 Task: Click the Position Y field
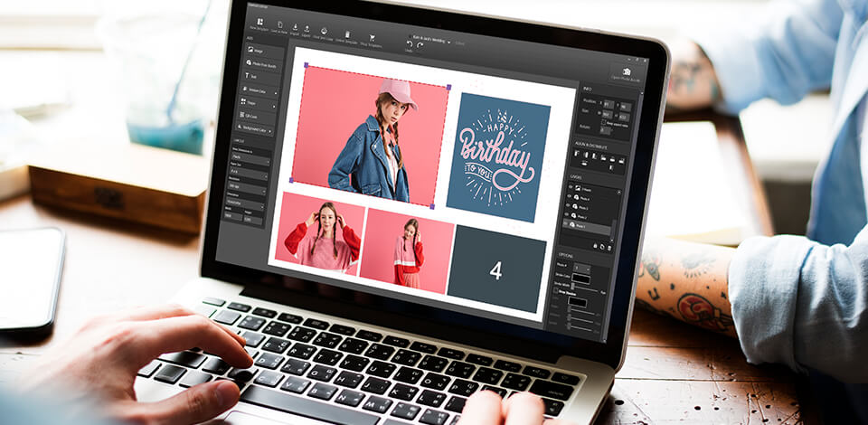626,107
